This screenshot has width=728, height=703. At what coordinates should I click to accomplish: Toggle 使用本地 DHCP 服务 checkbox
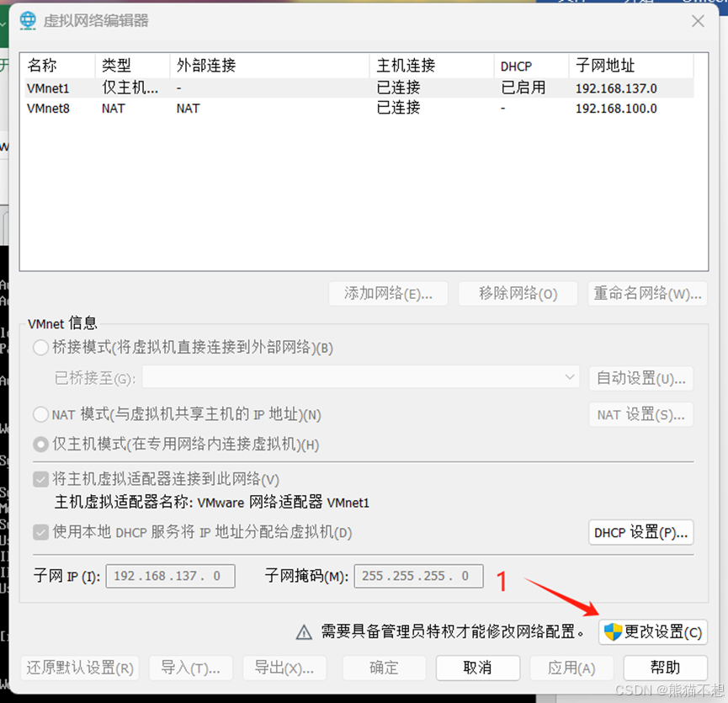[41, 532]
